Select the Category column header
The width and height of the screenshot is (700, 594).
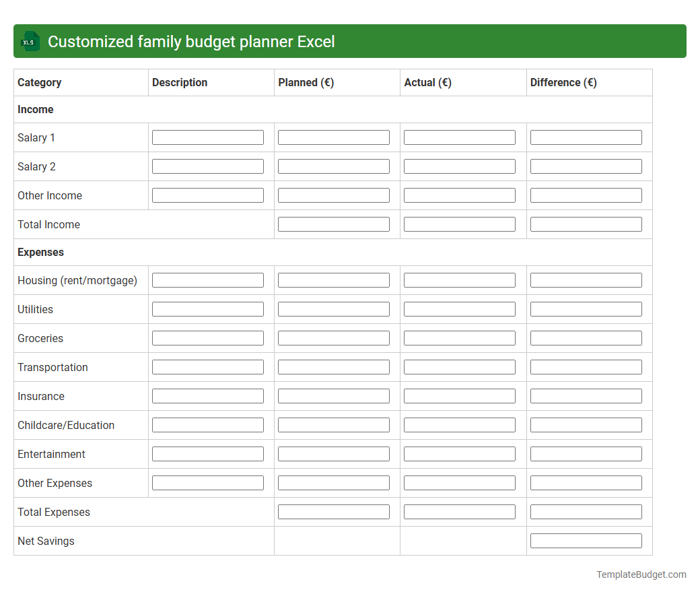point(39,82)
